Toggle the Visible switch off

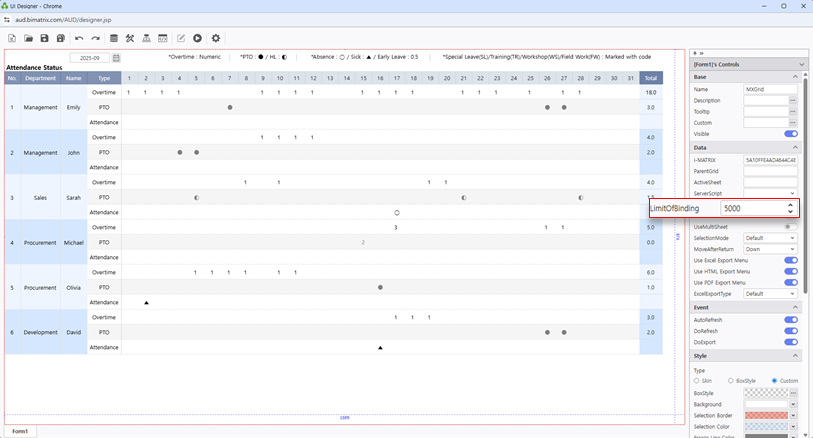(790, 133)
